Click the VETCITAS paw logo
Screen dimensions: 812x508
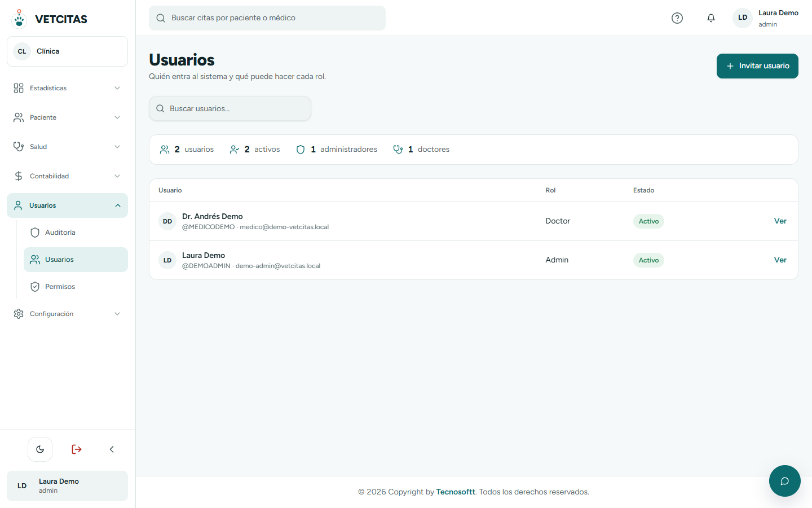pyautogui.click(x=19, y=19)
